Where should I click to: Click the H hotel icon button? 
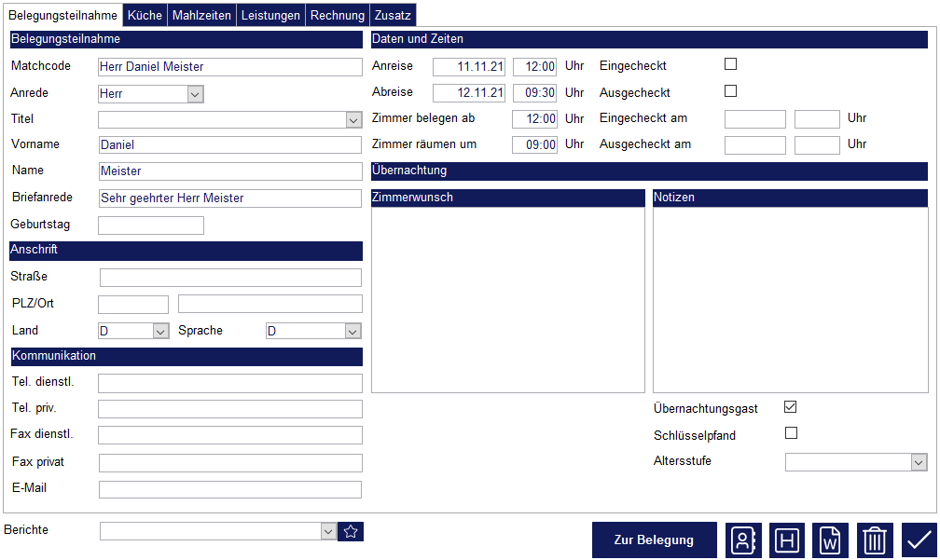787,540
